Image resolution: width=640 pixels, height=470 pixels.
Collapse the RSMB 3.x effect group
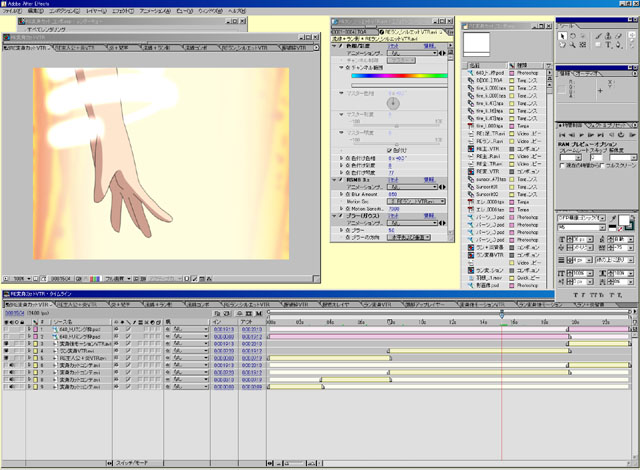[x=334, y=180]
